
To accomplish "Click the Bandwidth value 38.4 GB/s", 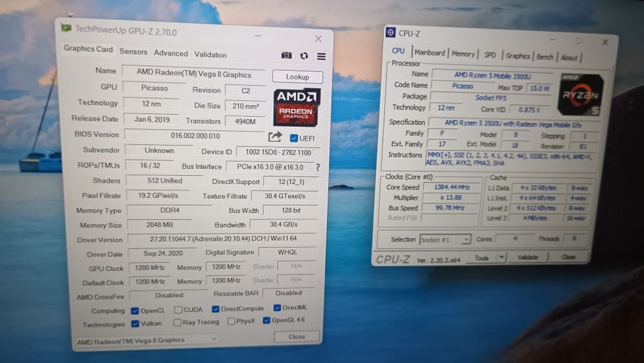I will click(x=283, y=224).
